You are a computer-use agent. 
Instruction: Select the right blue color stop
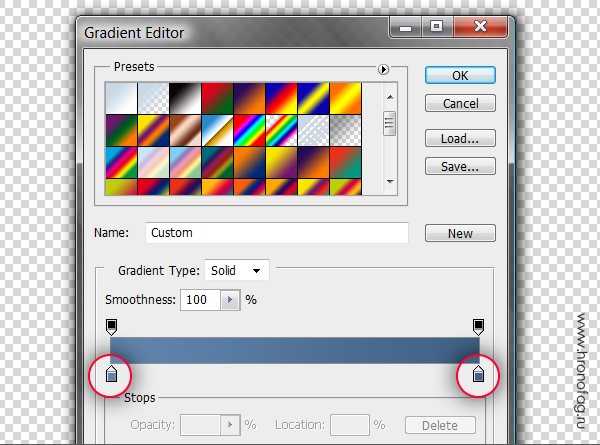(x=478, y=374)
